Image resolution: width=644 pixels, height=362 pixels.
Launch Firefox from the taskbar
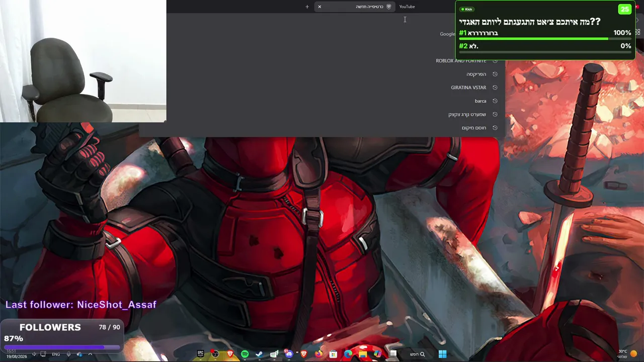(x=318, y=354)
